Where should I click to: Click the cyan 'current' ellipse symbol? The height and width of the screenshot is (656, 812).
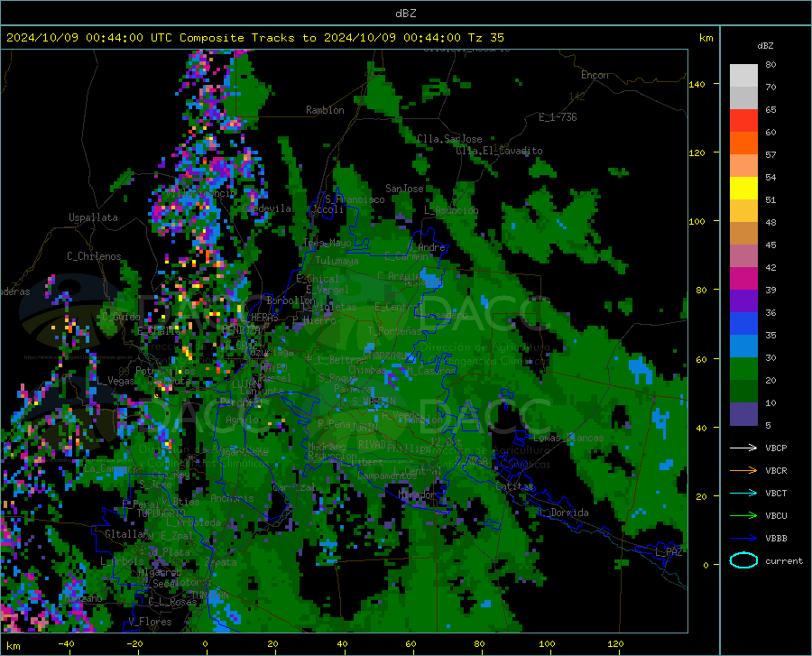[x=743, y=560]
